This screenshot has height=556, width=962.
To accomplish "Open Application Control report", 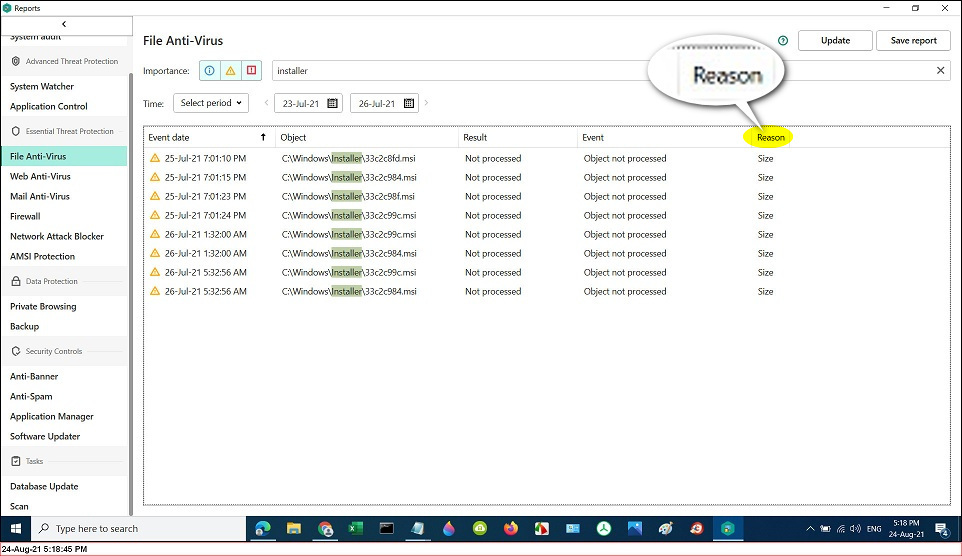I will click(x=48, y=106).
